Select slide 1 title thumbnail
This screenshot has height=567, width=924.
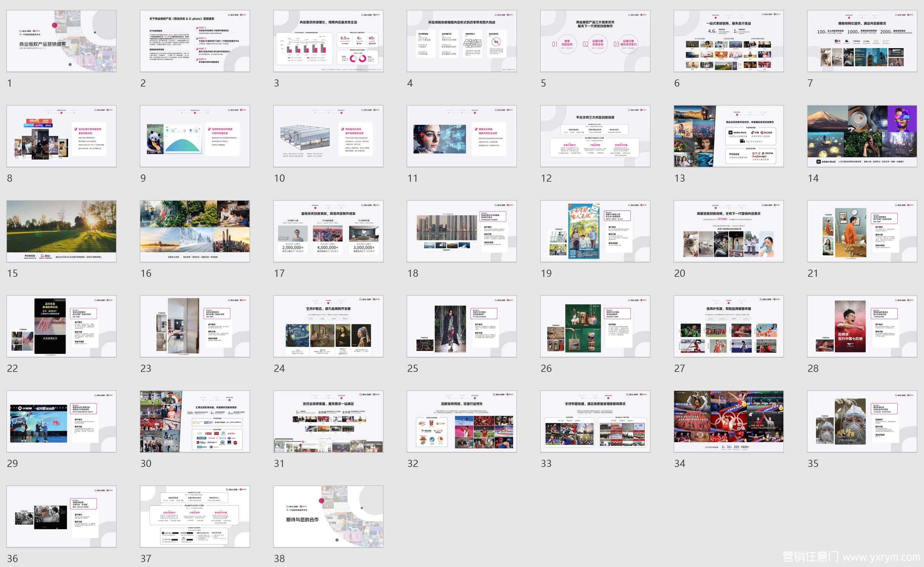[61, 41]
